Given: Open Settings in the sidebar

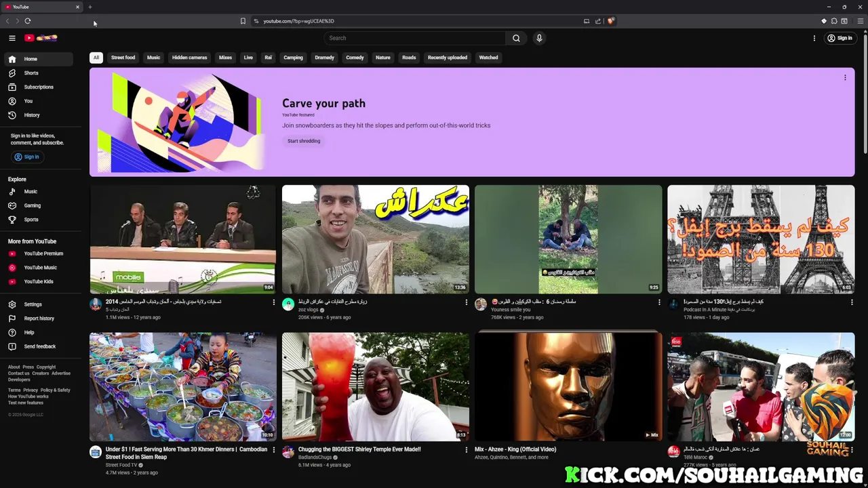Looking at the screenshot, I should pyautogui.click(x=38, y=304).
